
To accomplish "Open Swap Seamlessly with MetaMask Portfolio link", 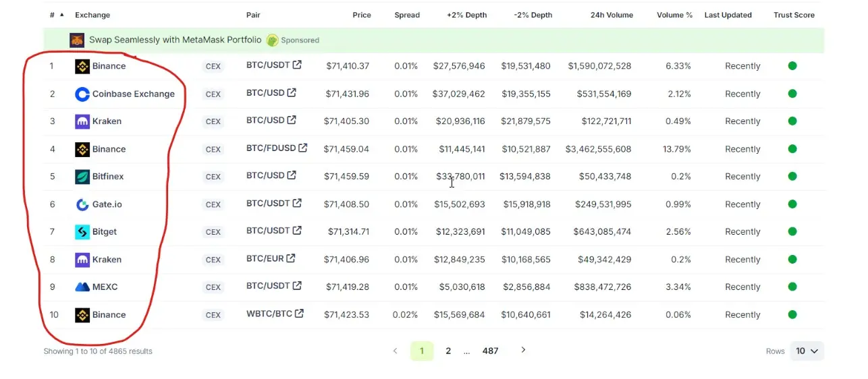I will click(175, 40).
